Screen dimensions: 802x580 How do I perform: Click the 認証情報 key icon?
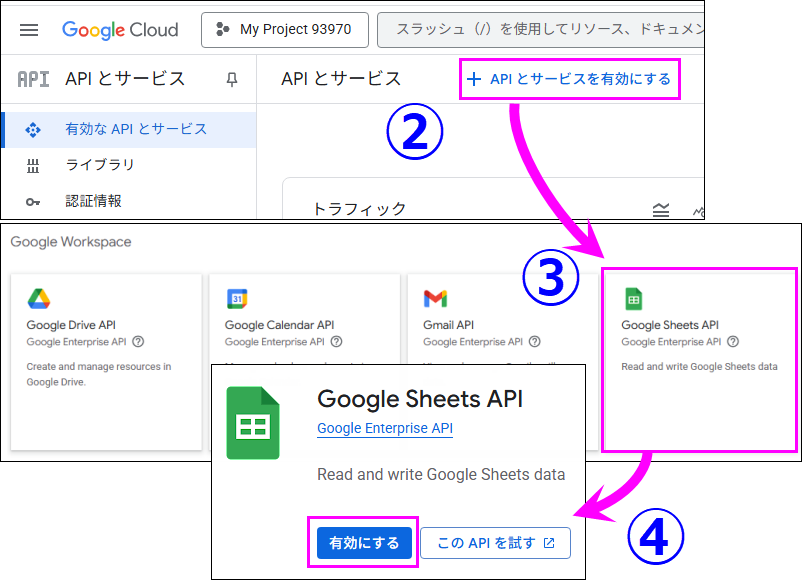point(33,202)
